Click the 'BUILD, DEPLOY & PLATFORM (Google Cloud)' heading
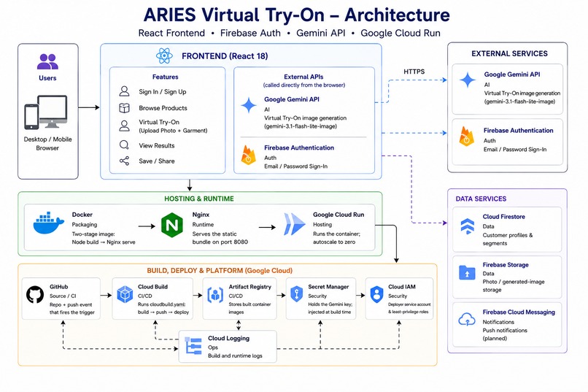The image size is (588, 392). click(220, 271)
